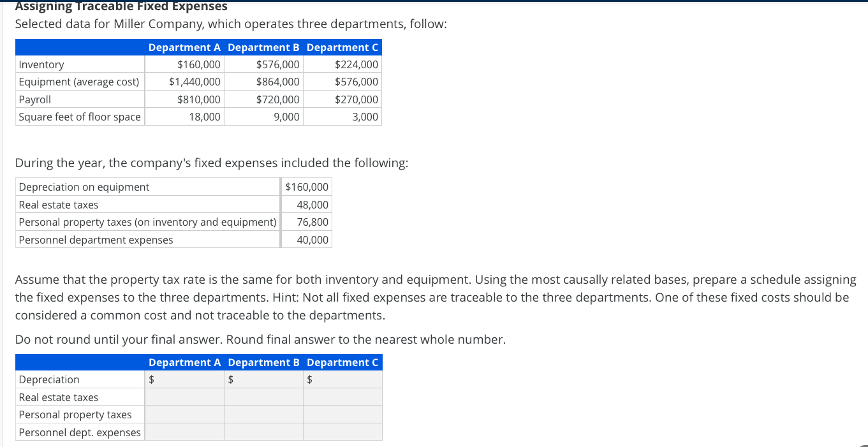Click the Department C header in the data table
This screenshot has width=868, height=447.
tap(342, 47)
